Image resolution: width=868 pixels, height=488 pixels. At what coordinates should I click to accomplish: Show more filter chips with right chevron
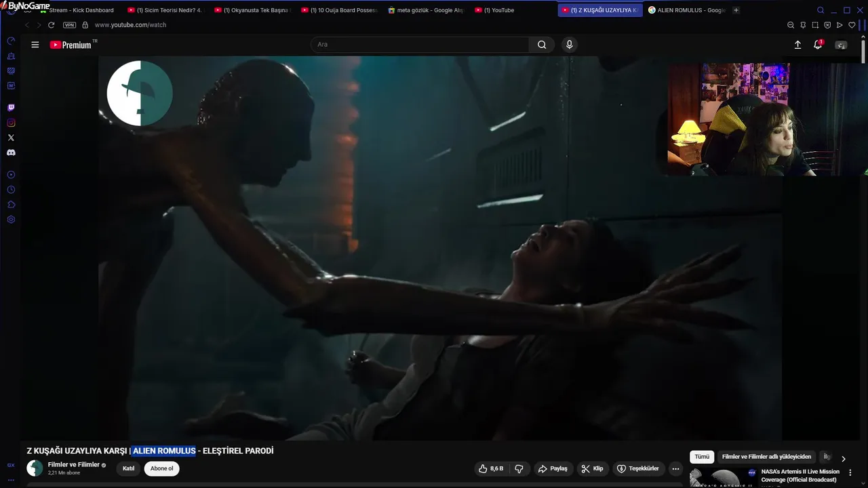tap(844, 458)
